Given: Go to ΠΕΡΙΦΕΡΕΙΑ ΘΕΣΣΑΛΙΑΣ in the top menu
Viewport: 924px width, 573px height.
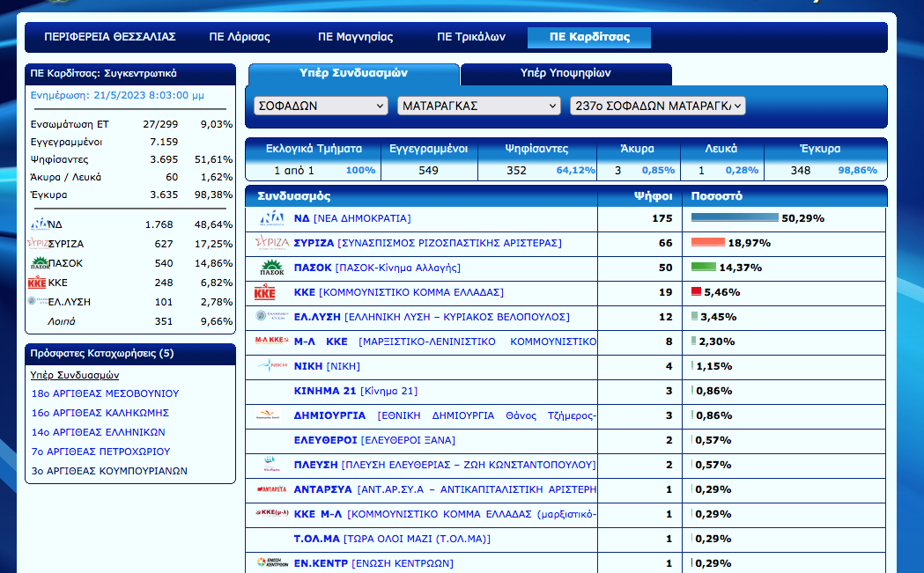Looking at the screenshot, I should pos(110,37).
